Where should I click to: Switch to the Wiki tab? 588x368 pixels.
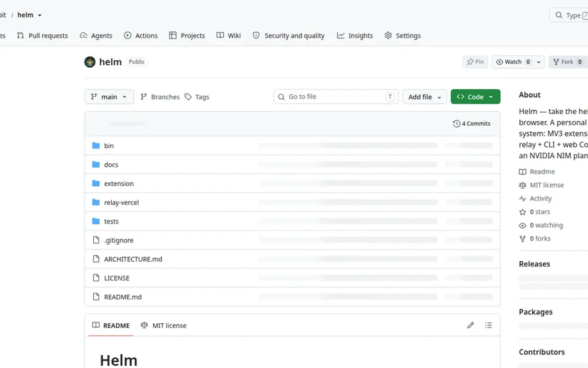(229, 35)
